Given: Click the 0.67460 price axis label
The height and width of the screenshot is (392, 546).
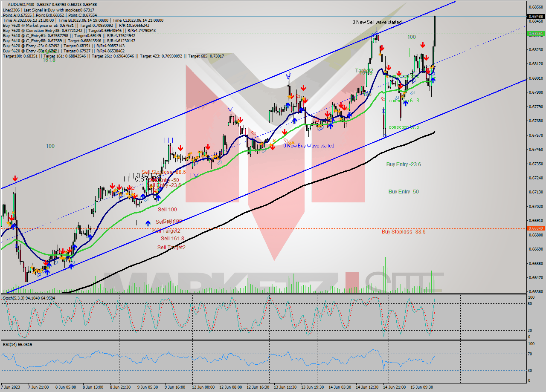Looking at the screenshot, I should tap(535, 150).
